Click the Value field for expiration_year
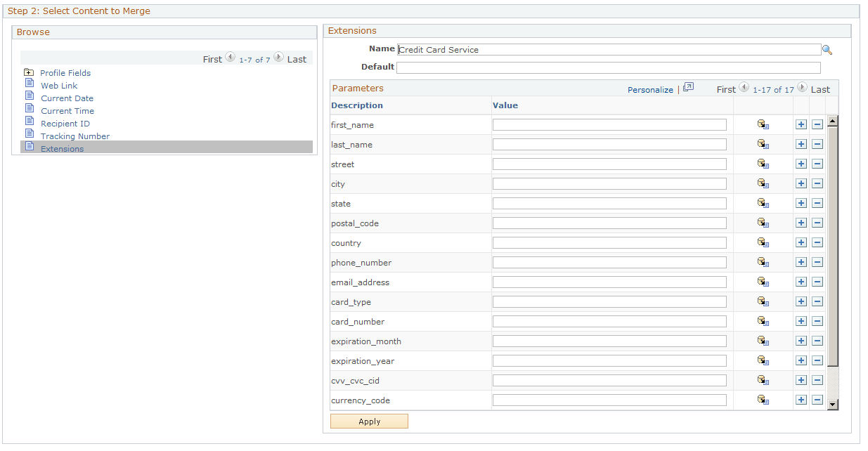Viewport: 868px width, 451px height. click(609, 360)
